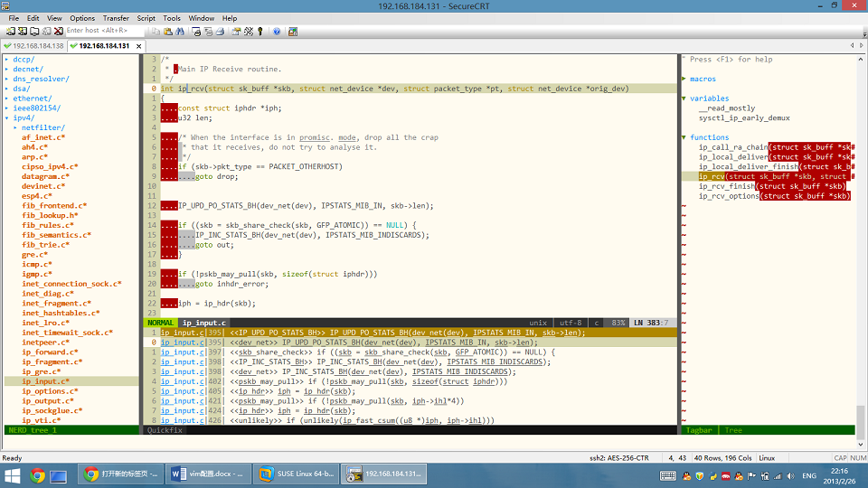Click the Connect toolbar icon
This screenshot has height=488, width=868.
pyautogui.click(x=11, y=32)
